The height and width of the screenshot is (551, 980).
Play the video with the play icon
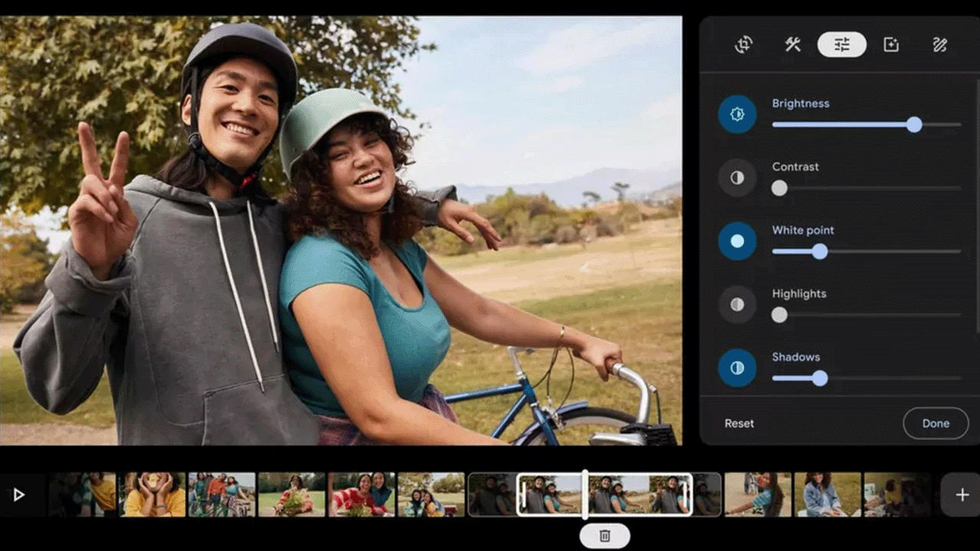coord(19,495)
